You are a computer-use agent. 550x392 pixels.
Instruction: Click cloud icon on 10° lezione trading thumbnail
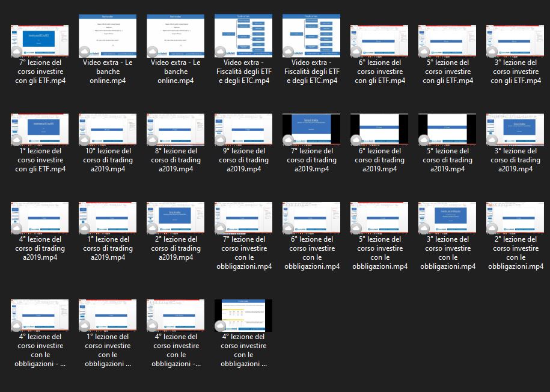[85, 140]
